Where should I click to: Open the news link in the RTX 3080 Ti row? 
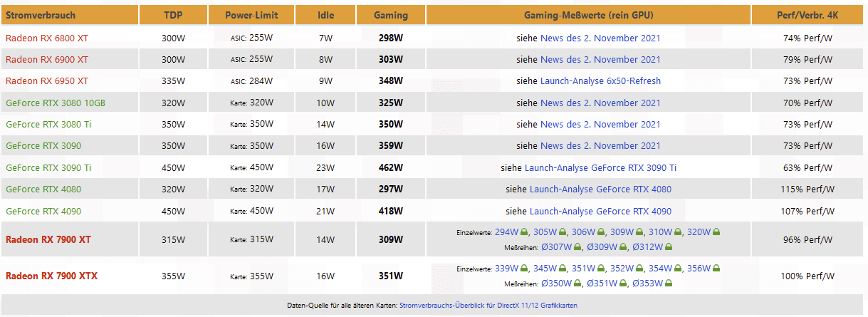pos(600,124)
